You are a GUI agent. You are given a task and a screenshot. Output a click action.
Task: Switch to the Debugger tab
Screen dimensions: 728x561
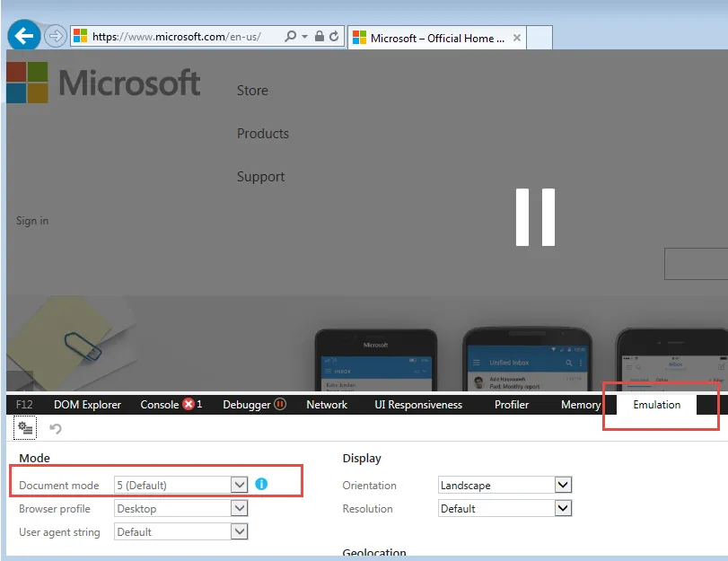pyautogui.click(x=247, y=405)
